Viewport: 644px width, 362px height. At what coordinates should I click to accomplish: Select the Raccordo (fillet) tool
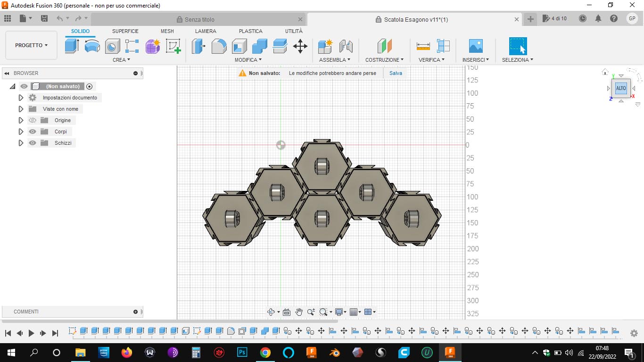[x=219, y=46]
